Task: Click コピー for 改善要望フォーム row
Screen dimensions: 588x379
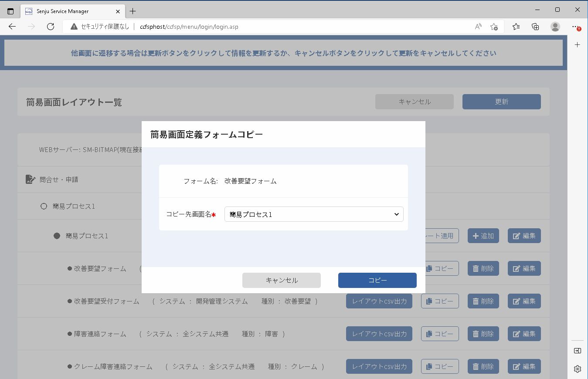Action: [x=442, y=268]
